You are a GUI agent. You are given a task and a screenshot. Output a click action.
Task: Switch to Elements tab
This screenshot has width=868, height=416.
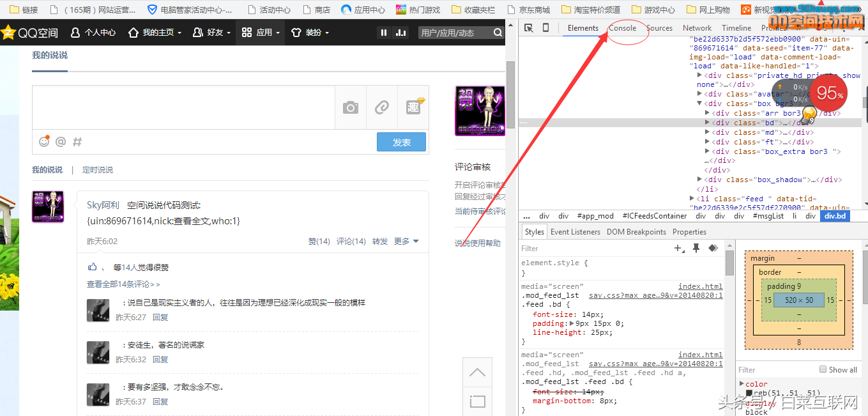583,28
